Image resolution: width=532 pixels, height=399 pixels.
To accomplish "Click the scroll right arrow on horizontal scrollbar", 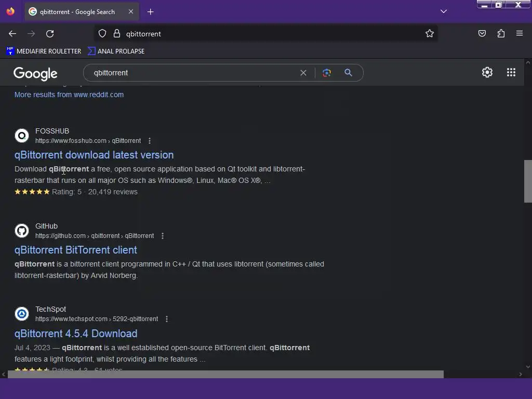I will pyautogui.click(x=521, y=374).
